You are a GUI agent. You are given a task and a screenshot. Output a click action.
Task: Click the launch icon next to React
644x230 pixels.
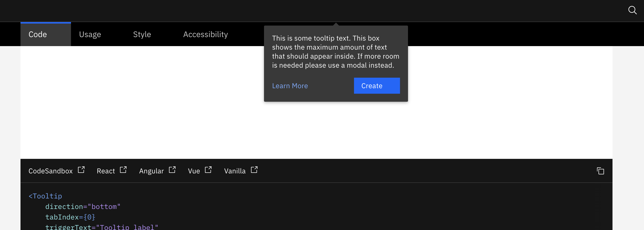coord(123,170)
